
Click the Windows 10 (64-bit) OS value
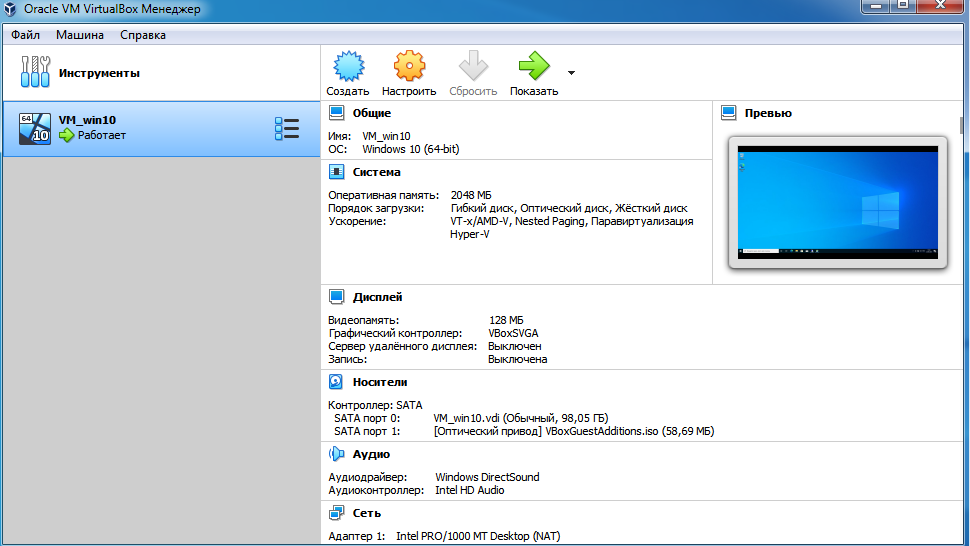tap(411, 149)
